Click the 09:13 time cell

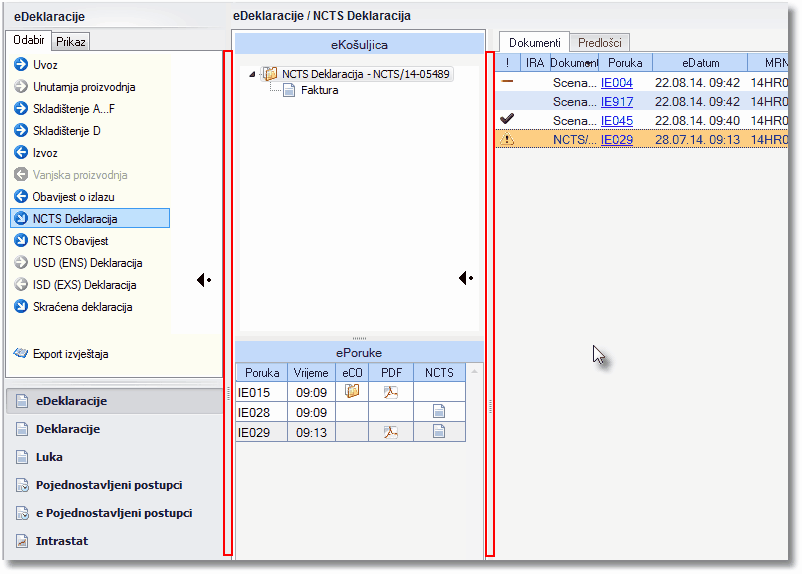click(311, 432)
